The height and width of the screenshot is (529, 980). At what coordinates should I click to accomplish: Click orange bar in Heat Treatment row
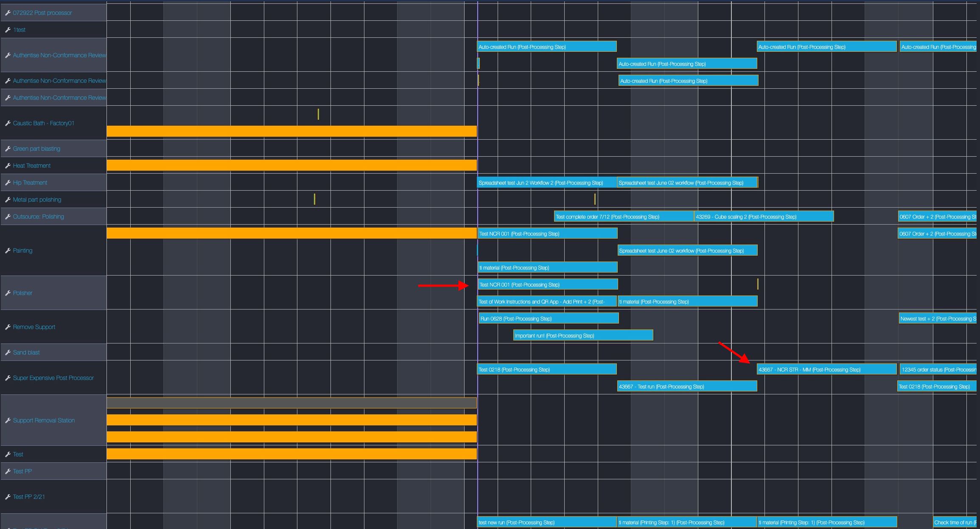click(291, 165)
